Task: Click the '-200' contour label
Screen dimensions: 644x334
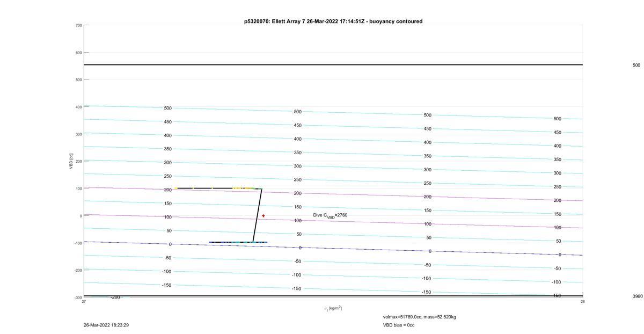Action: point(115,297)
